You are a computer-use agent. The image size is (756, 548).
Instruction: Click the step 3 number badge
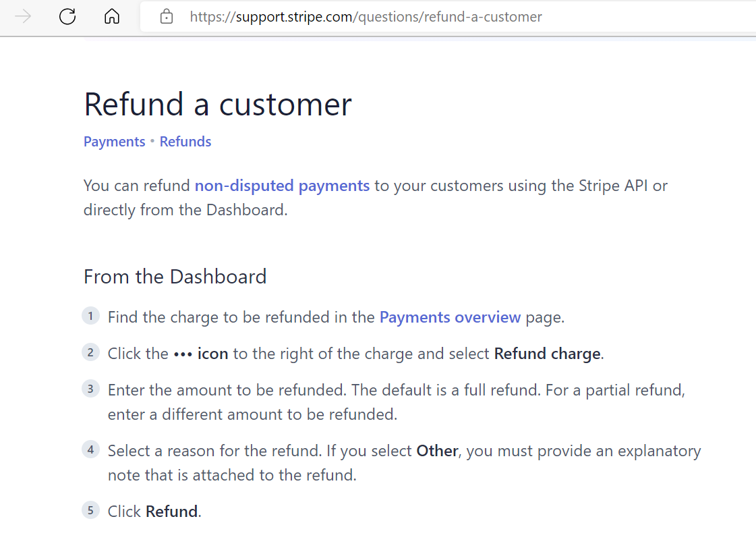click(90, 389)
